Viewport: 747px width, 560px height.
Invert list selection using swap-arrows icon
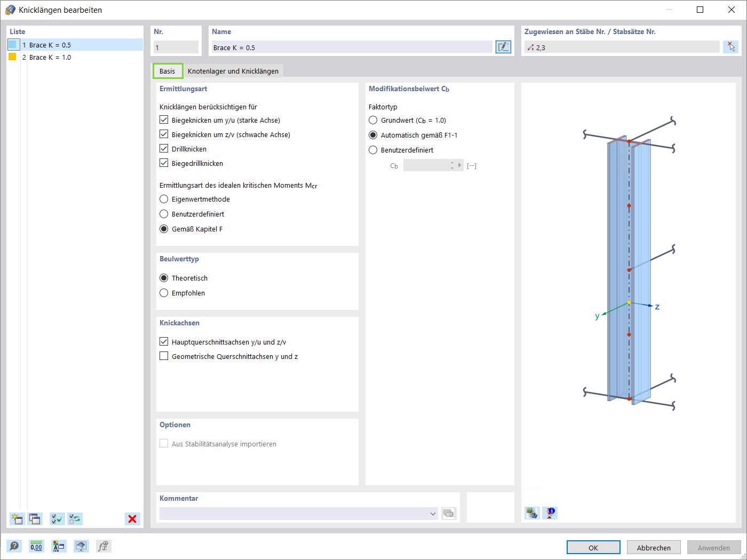click(75, 519)
